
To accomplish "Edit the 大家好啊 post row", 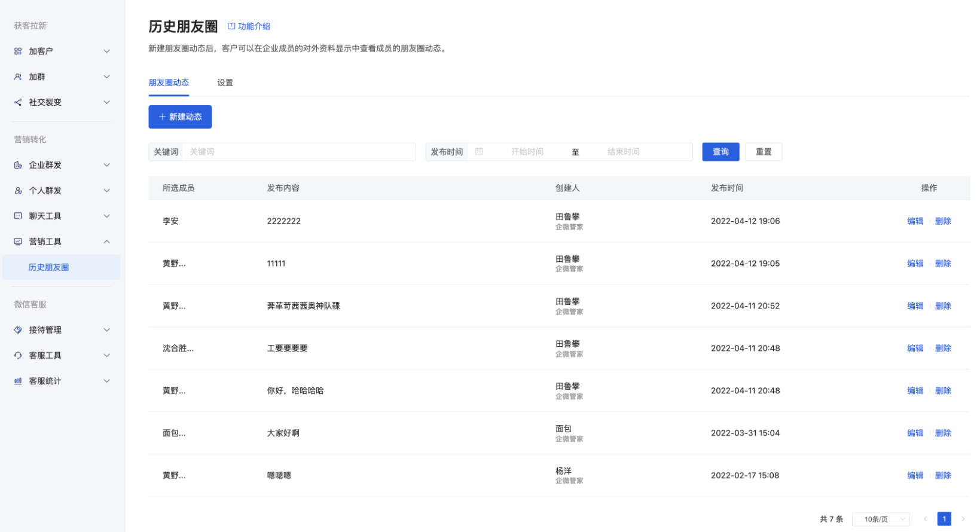I will 915,433.
